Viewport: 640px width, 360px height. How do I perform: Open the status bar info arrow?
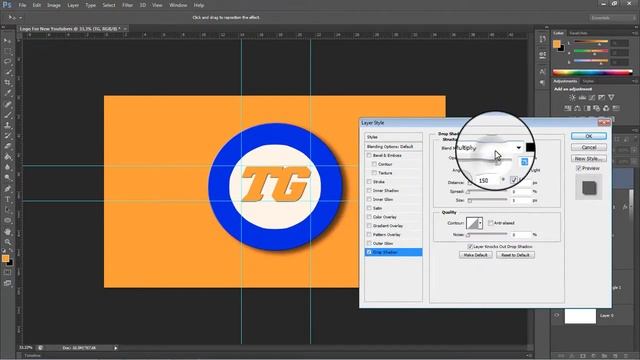coord(116,348)
